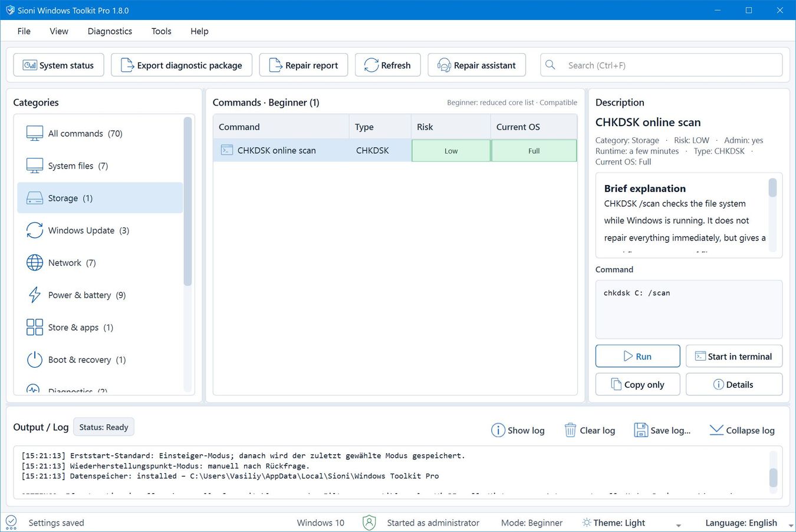Sort by the Current OS column header

(x=534, y=127)
